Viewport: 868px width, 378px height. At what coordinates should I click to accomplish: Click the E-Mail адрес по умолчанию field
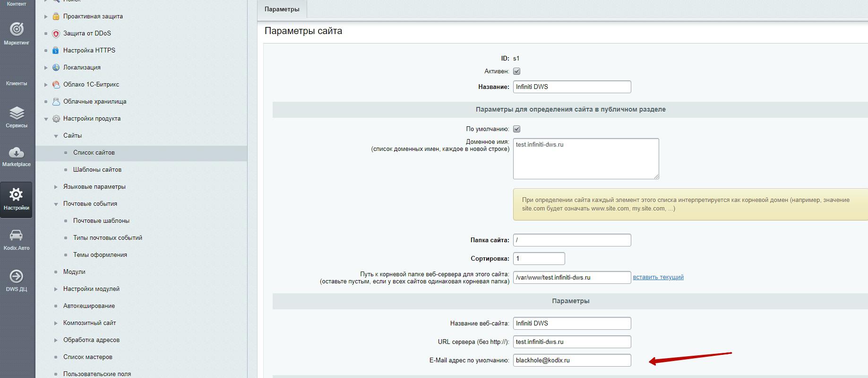(572, 360)
